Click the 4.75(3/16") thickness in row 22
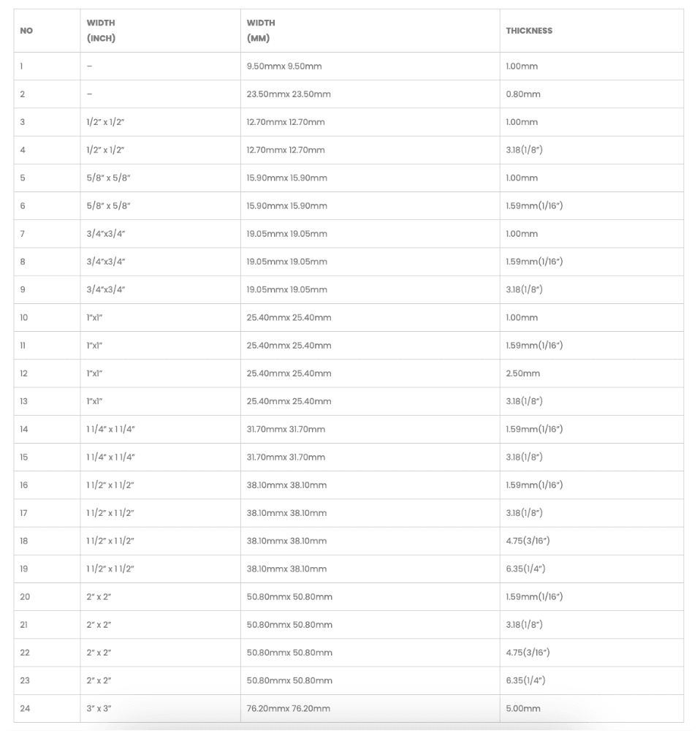 (528, 653)
